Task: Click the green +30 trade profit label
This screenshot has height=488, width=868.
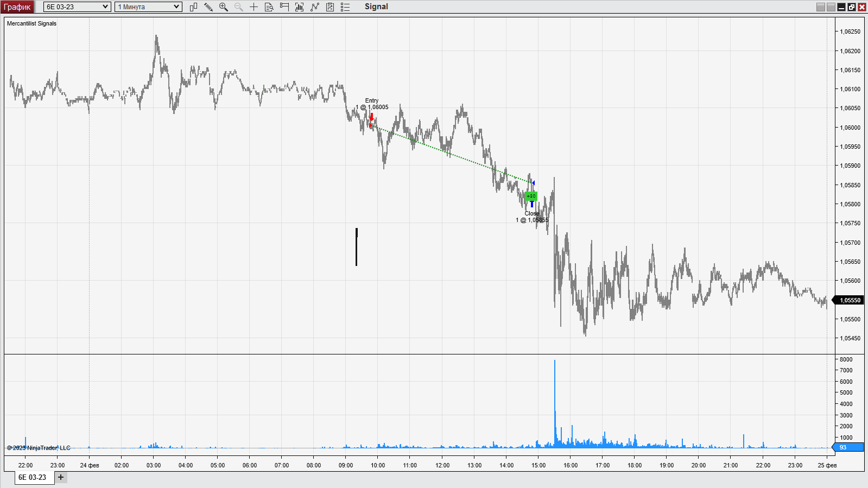Action: pos(531,196)
